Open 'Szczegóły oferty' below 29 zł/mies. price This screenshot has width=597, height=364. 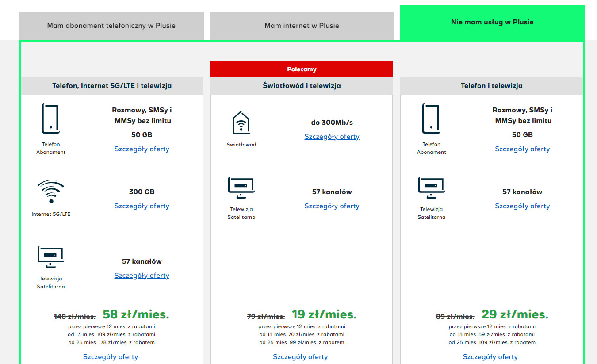tap(490, 357)
